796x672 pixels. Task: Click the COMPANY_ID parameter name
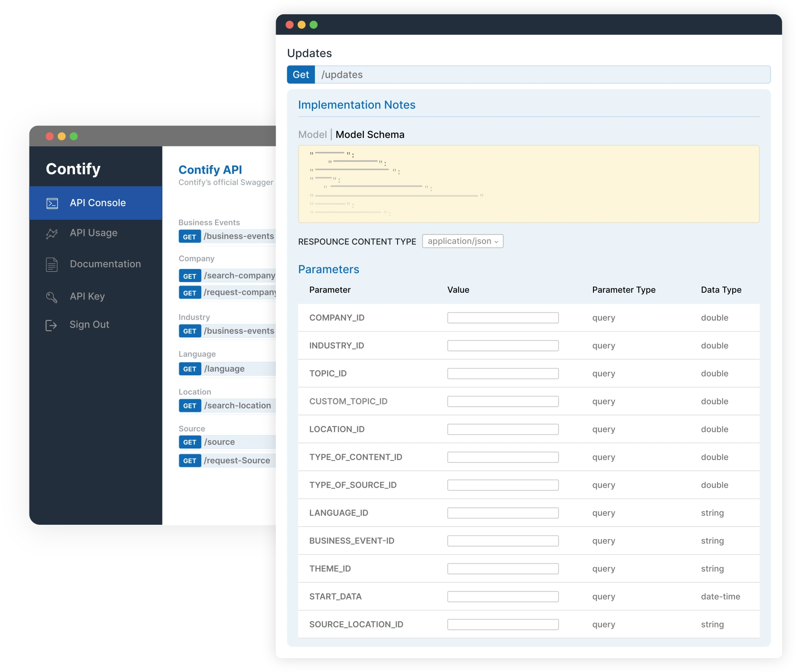pyautogui.click(x=337, y=318)
